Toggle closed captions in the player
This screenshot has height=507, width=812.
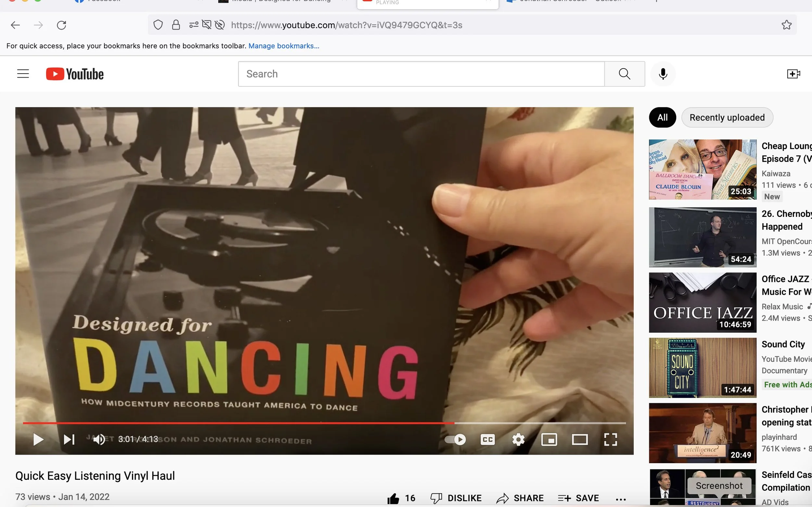[x=488, y=439]
